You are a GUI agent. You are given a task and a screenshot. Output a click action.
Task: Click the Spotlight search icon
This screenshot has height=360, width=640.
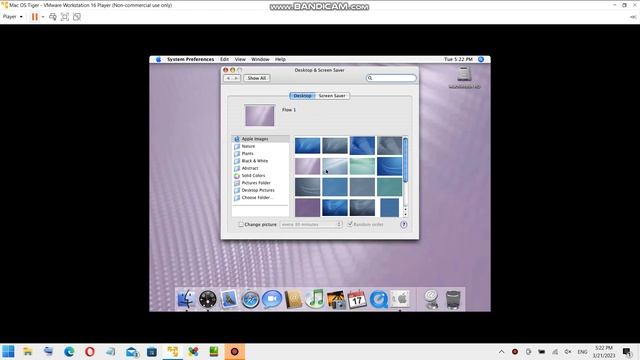(481, 59)
